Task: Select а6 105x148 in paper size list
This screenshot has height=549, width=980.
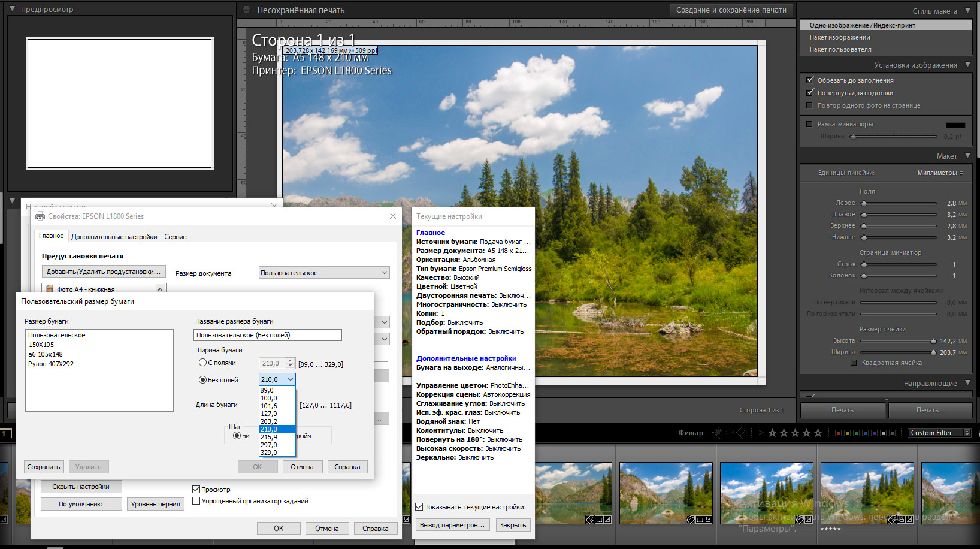Action: [46, 354]
